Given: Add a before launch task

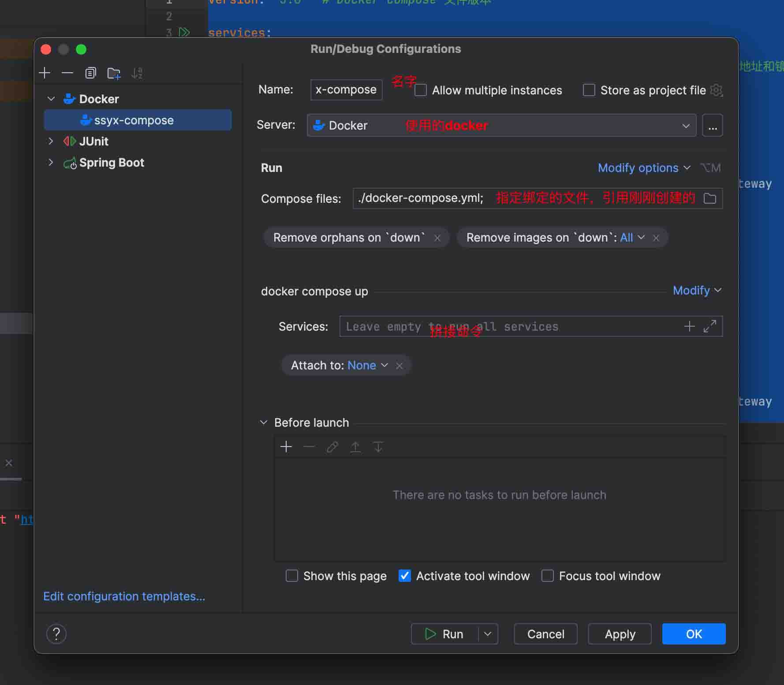Looking at the screenshot, I should click(x=286, y=447).
